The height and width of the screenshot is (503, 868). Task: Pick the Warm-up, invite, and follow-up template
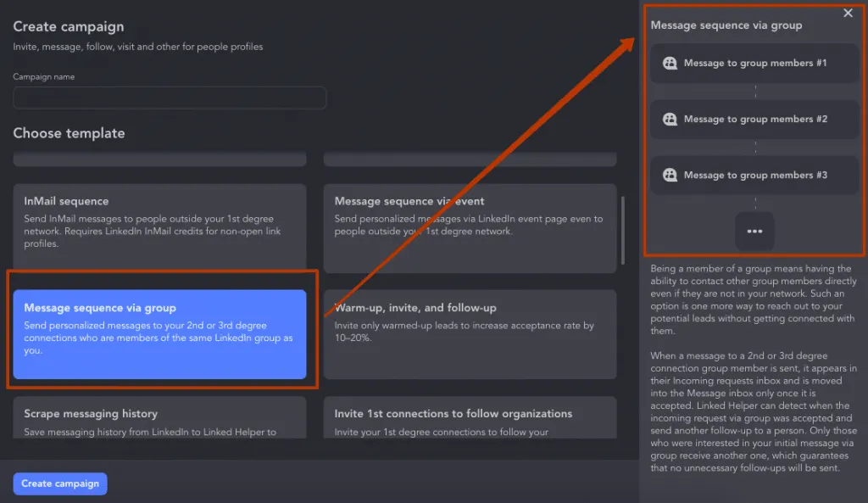(x=470, y=334)
